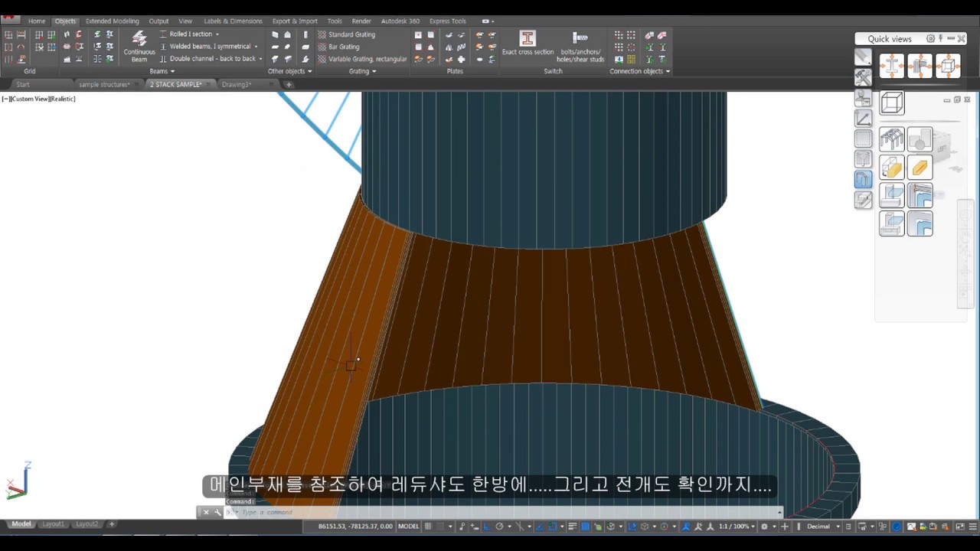The width and height of the screenshot is (980, 551).
Task: Click the Objects ribbon tab
Action: [65, 21]
